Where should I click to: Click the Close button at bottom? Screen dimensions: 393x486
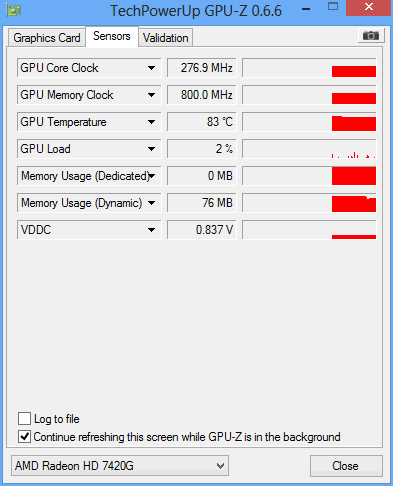(x=346, y=466)
